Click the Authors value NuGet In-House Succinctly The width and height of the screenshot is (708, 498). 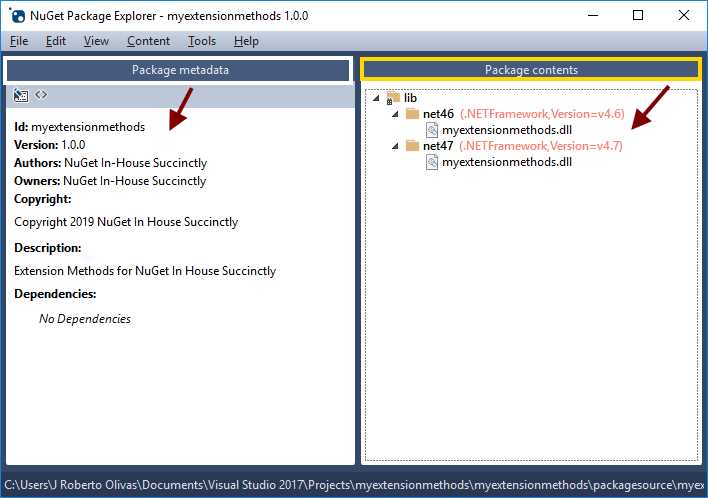[x=135, y=163]
